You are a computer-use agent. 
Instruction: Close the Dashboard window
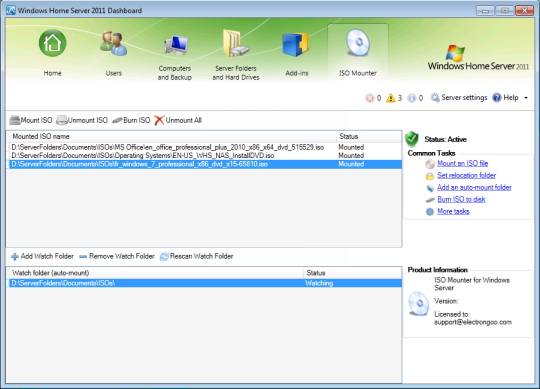525,11
